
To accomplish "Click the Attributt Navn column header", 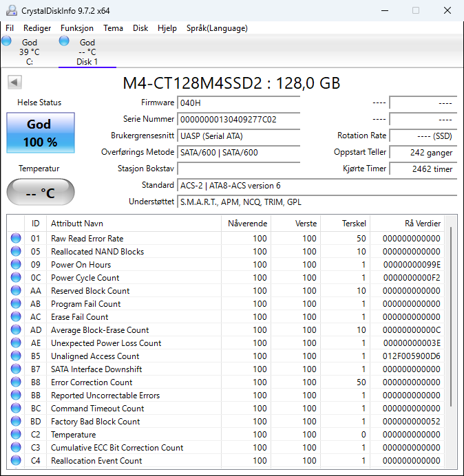I will tap(134, 224).
